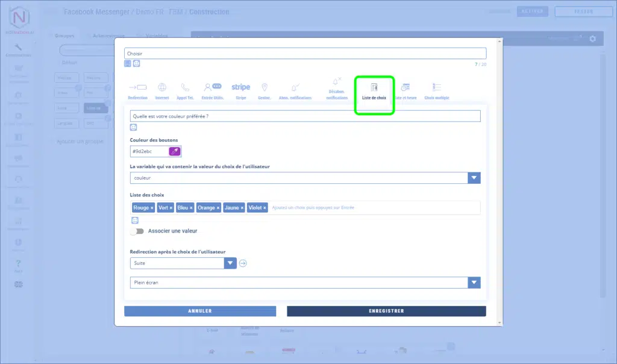Switch to the Liste de choix tab

(x=374, y=90)
